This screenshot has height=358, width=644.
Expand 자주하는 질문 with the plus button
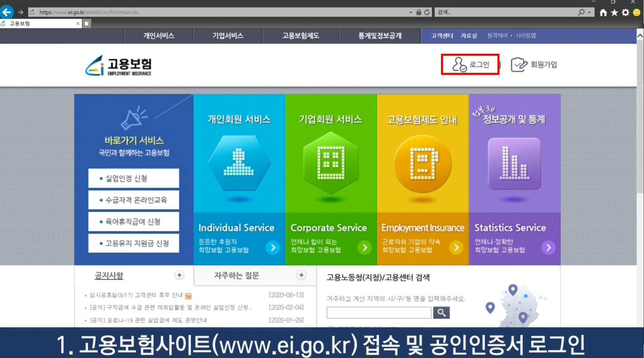301,275
